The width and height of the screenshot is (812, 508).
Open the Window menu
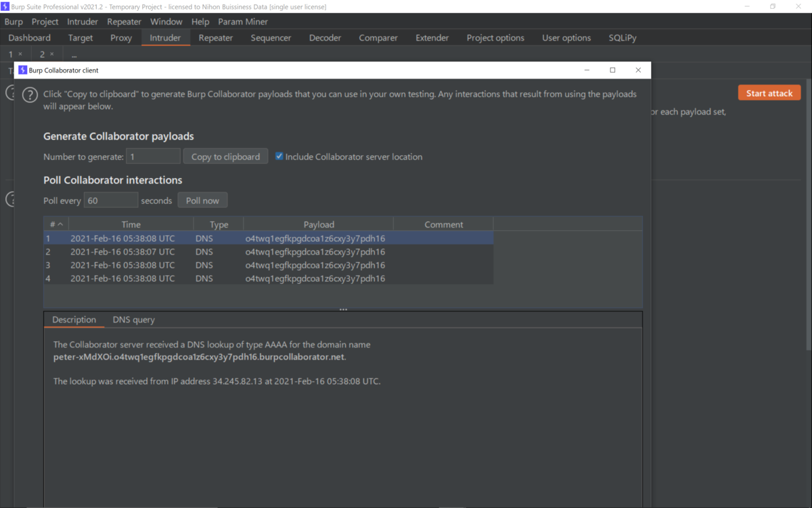click(x=166, y=22)
